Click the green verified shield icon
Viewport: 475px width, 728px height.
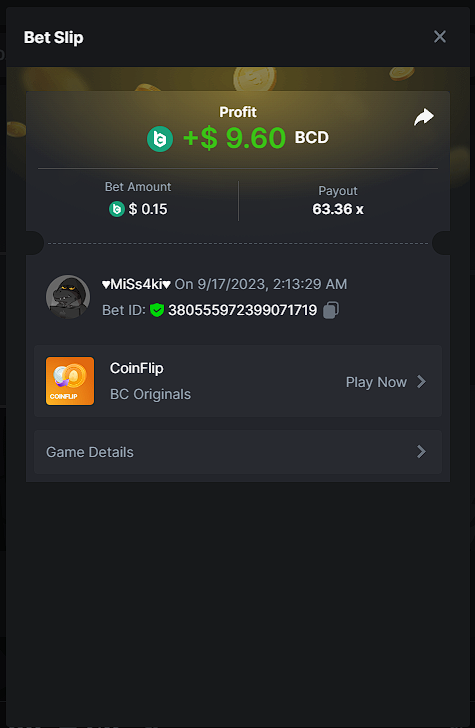click(x=157, y=310)
